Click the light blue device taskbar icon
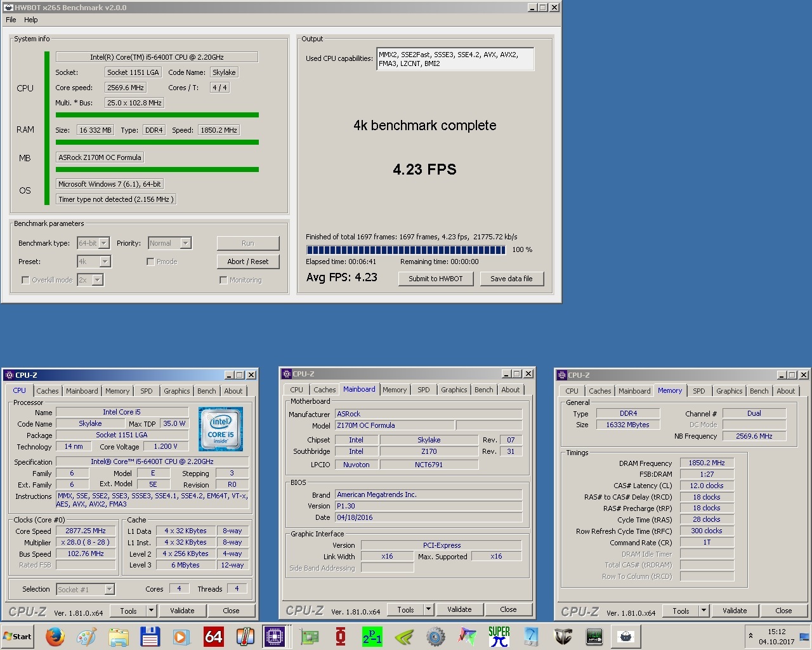The image size is (812, 650). pyautogui.click(x=531, y=637)
